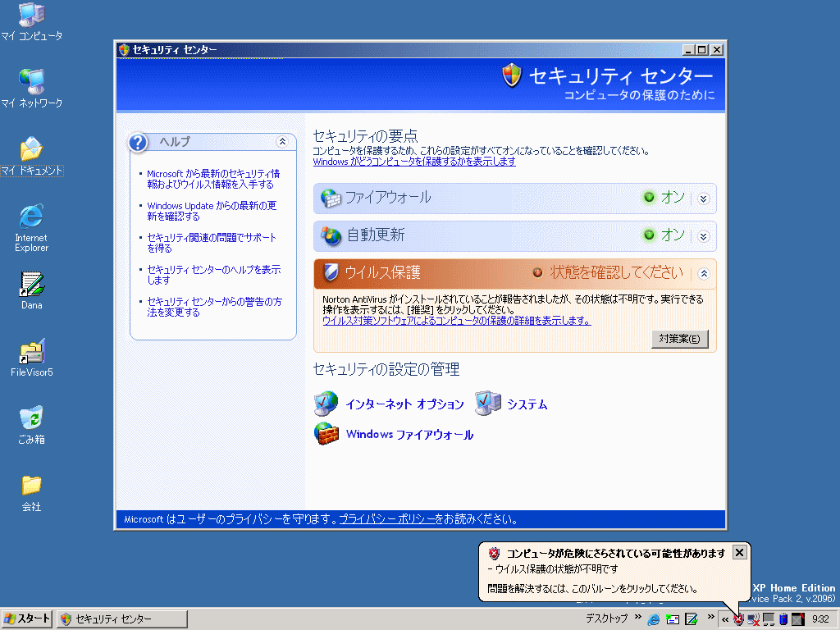Click the red security shield tray icon

pos(739,619)
